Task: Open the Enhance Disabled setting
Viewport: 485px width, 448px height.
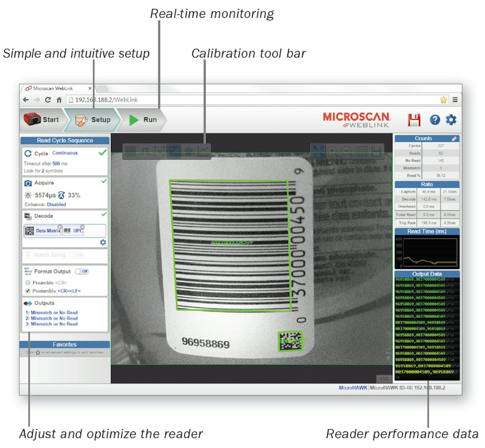Action: [x=56, y=204]
